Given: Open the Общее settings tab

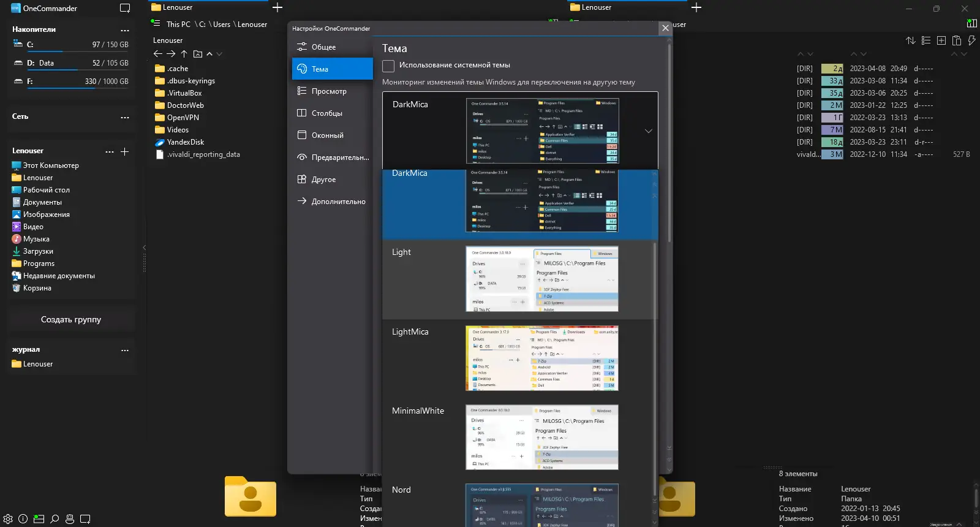Looking at the screenshot, I should coord(333,47).
